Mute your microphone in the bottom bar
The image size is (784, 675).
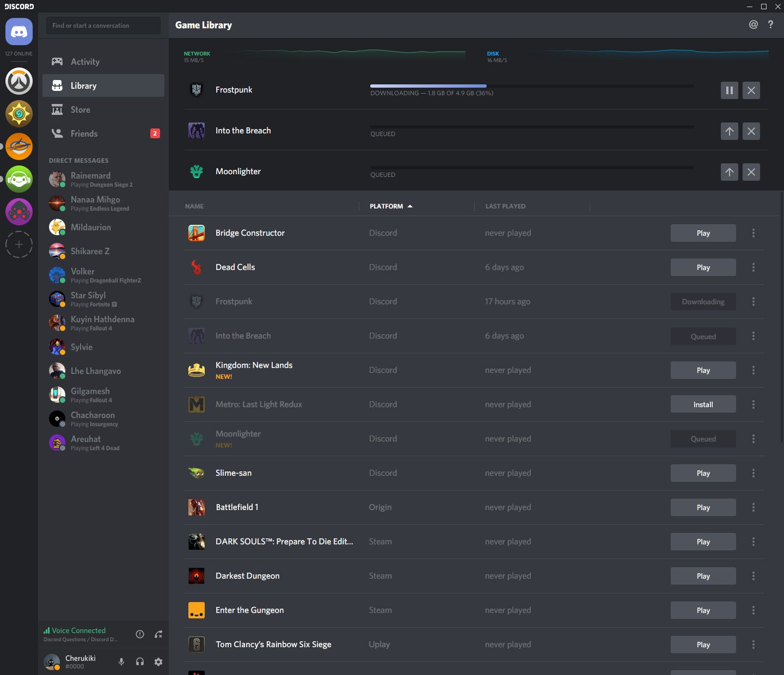pyautogui.click(x=121, y=661)
